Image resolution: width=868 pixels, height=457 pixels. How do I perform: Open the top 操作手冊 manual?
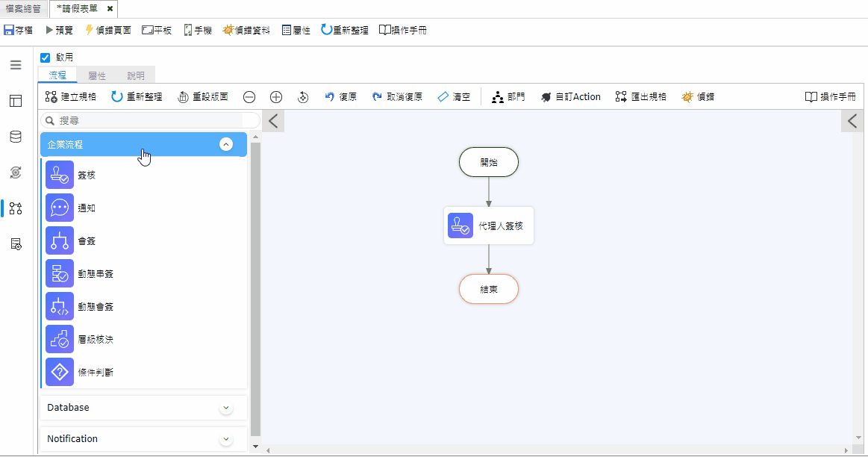click(402, 30)
